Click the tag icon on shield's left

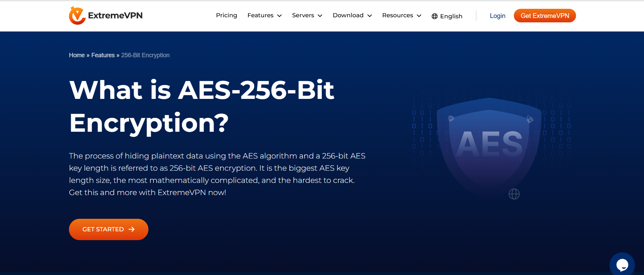451,118
